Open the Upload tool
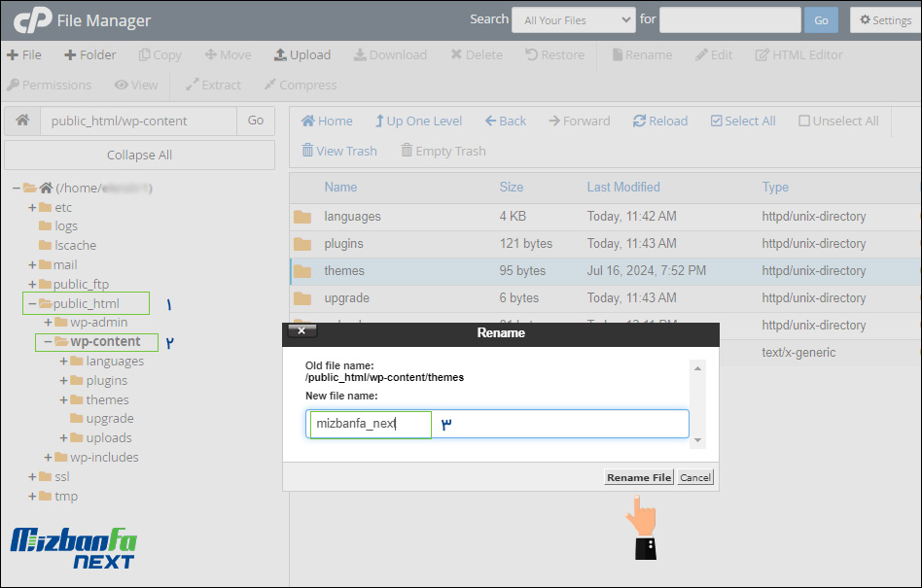 [x=302, y=54]
